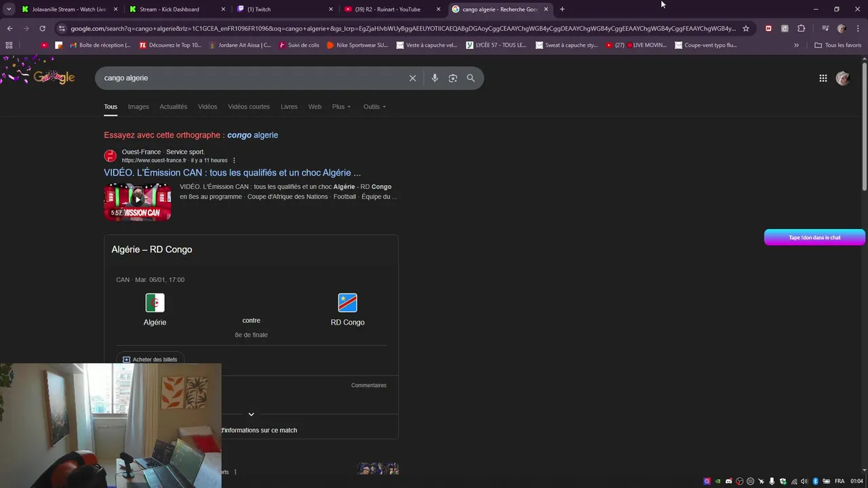Click the suggested spelling congo algerie link
Viewport: 868px width, 488px height.
[252, 135]
